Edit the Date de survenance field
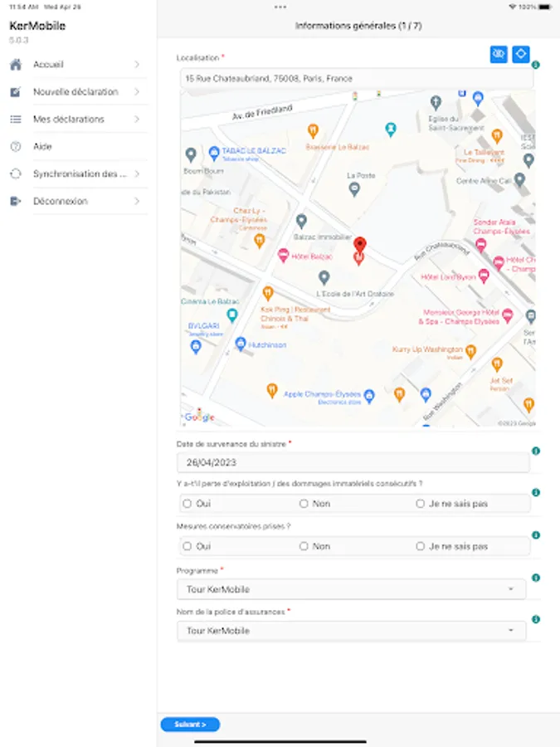 pyautogui.click(x=353, y=462)
